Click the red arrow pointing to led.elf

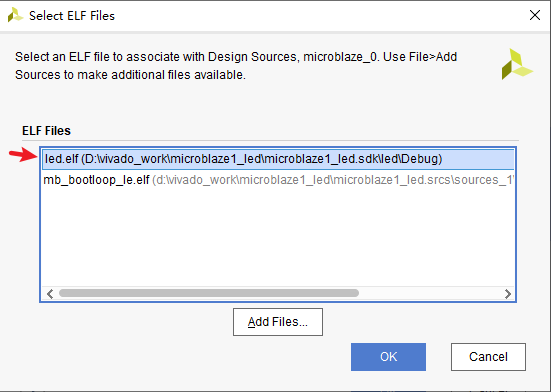pyautogui.click(x=23, y=155)
